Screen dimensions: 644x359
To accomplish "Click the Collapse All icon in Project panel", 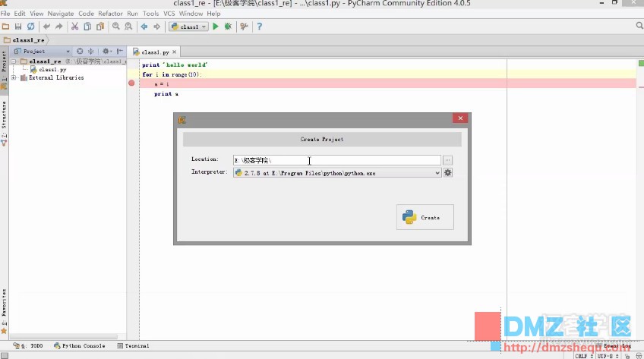I will 91,52.
